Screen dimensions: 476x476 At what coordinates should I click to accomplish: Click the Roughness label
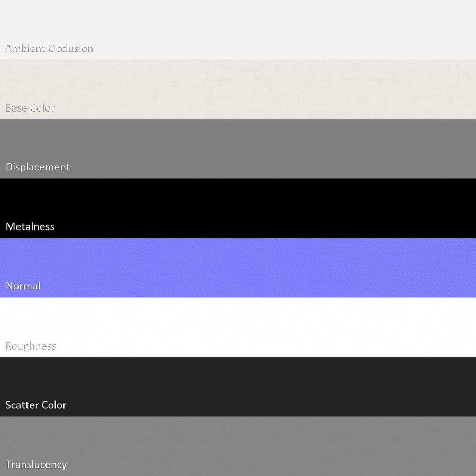pos(31,346)
